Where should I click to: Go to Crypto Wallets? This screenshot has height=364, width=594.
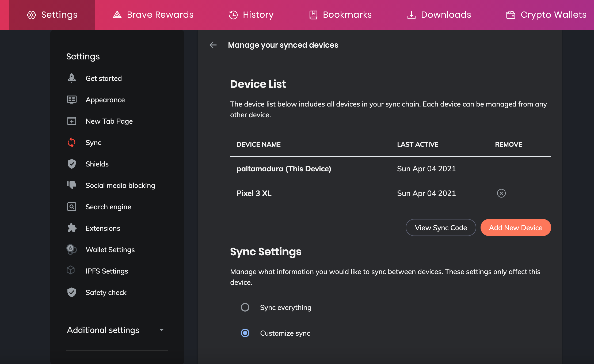click(546, 15)
